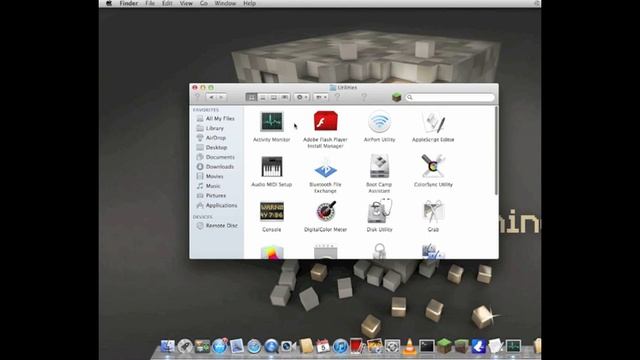The image size is (640, 360).
Task: Open Launchpad rocket in the Dock
Action: (185, 346)
